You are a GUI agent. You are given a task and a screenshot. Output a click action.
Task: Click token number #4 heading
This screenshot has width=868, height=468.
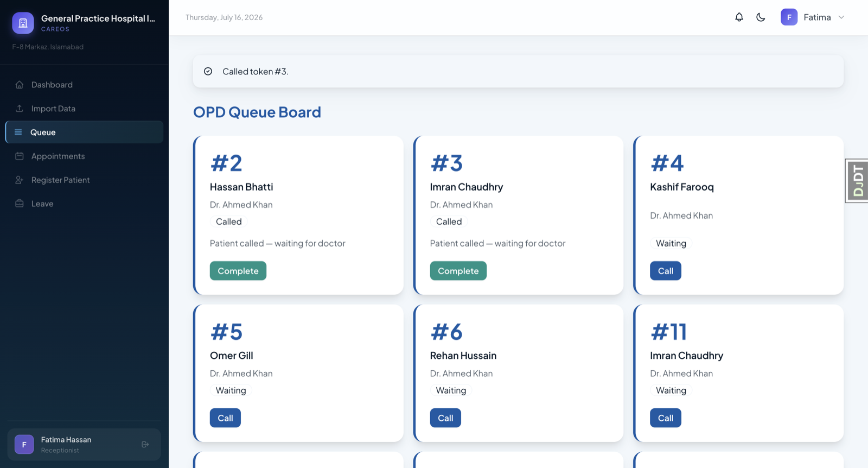click(x=667, y=163)
